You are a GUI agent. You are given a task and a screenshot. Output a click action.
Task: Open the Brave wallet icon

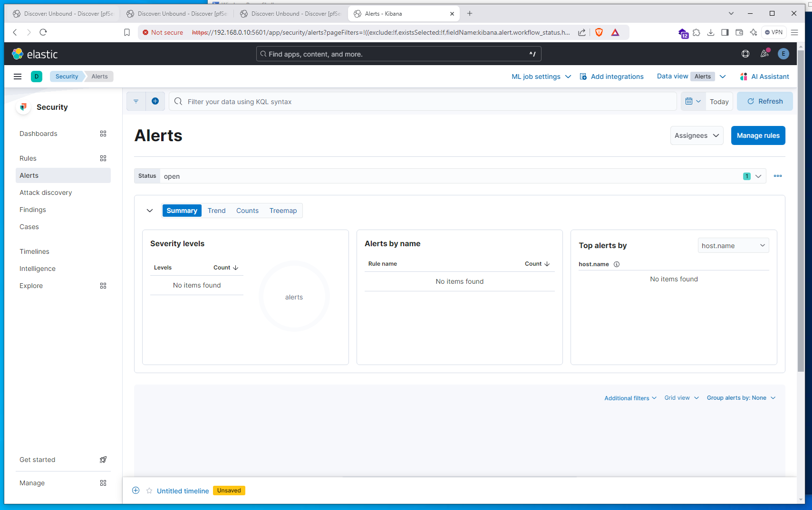739,32
